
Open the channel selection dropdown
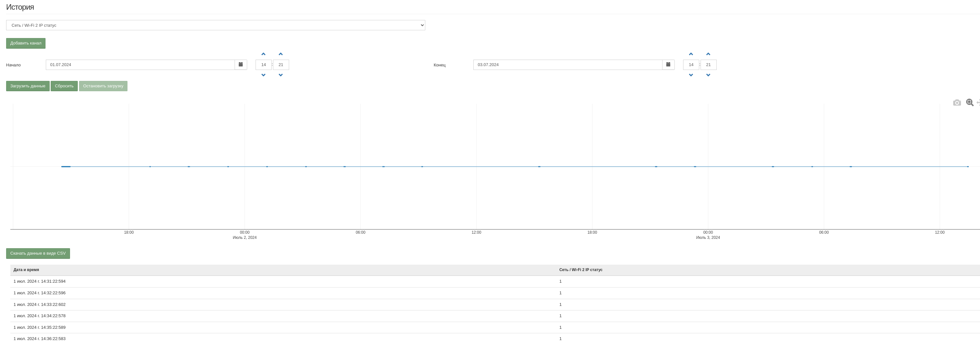[216, 25]
